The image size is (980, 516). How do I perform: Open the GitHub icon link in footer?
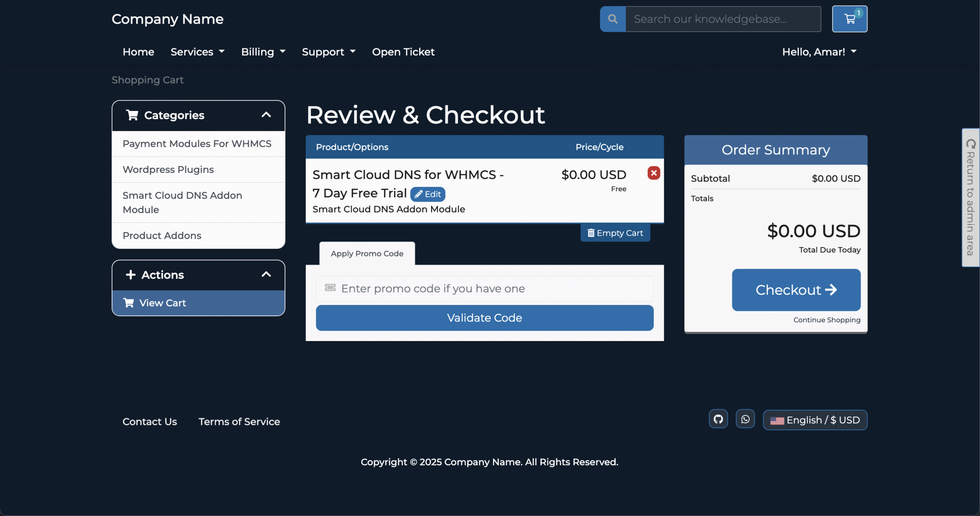[x=718, y=419]
